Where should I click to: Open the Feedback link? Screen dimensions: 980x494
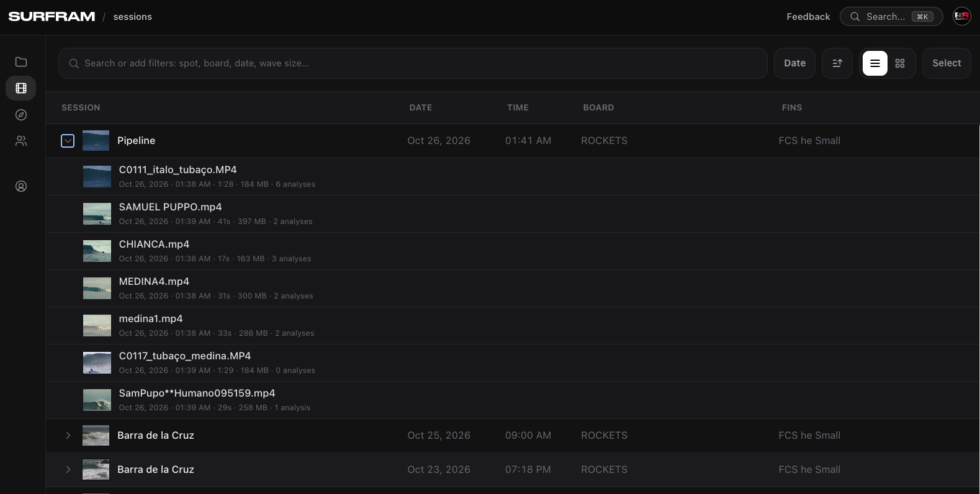click(x=808, y=17)
